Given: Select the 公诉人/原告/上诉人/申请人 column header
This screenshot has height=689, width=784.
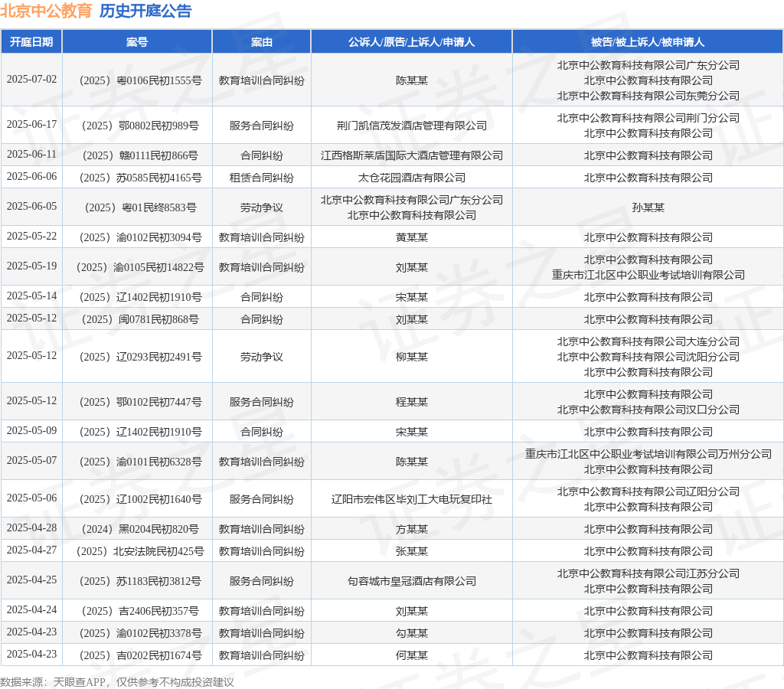Looking at the screenshot, I should (411, 42).
